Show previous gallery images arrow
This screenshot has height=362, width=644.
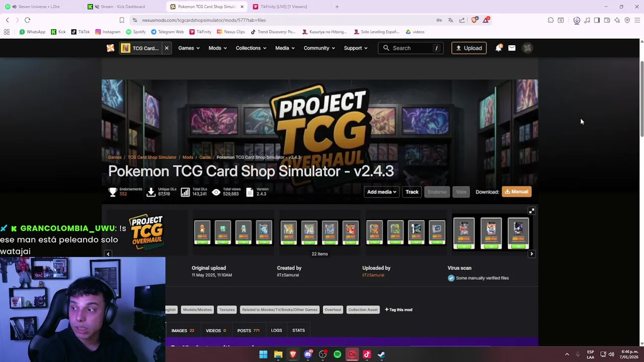point(108,254)
